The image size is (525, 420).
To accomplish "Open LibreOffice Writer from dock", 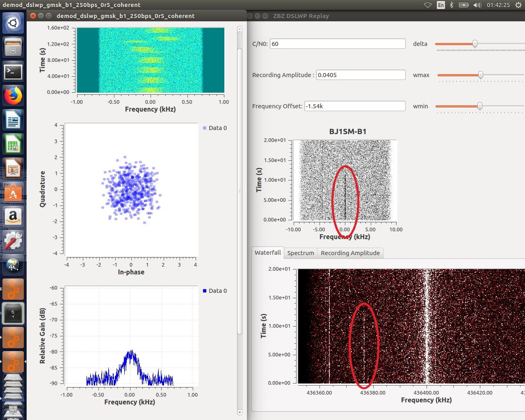I will (13, 121).
